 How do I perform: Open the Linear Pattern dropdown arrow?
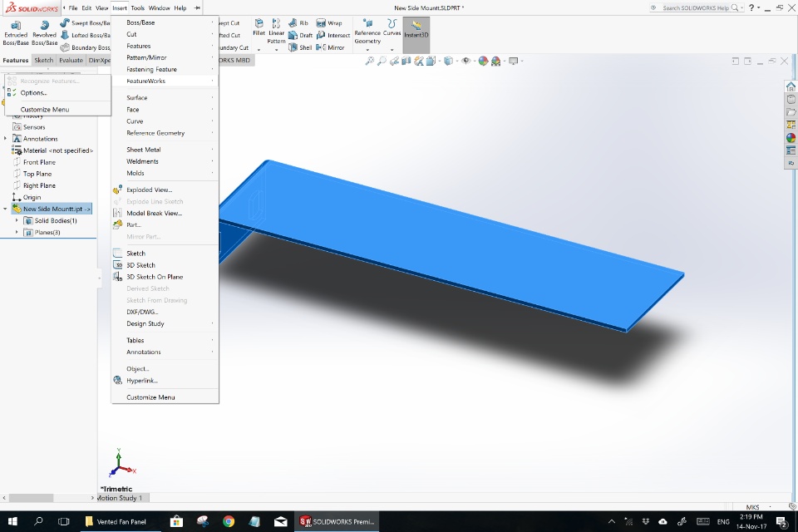coord(276,50)
